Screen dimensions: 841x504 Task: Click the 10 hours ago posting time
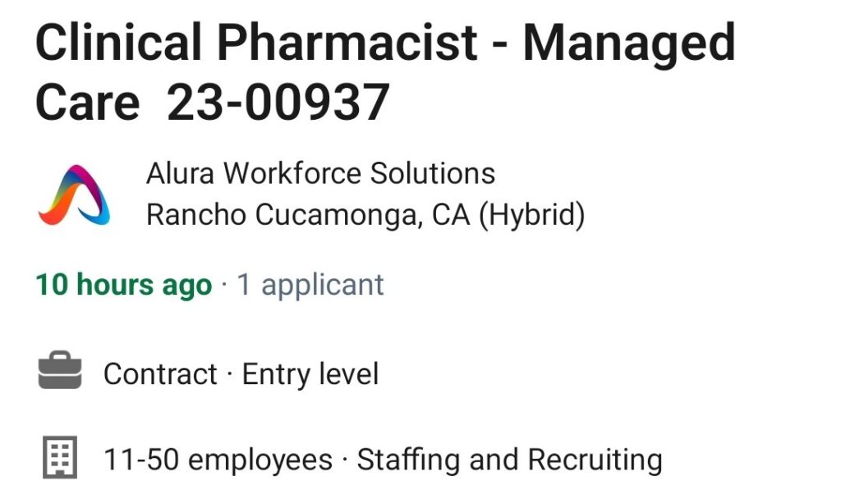click(124, 284)
